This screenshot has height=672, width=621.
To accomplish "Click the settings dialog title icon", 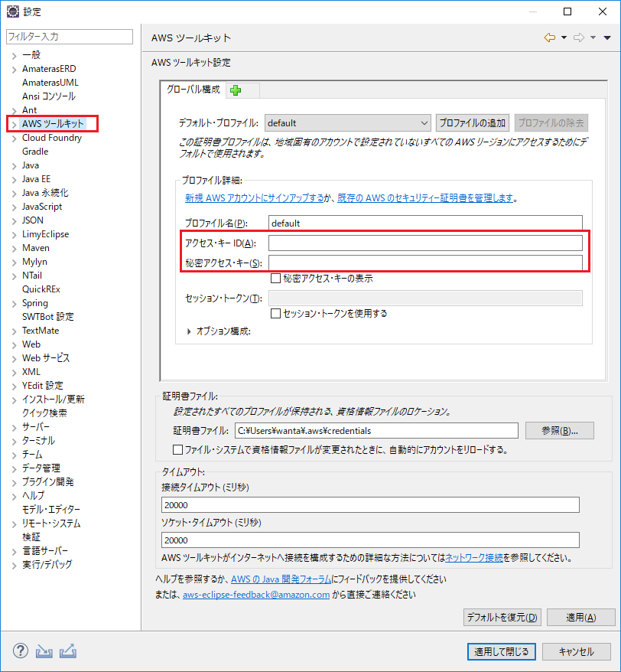I will [13, 11].
